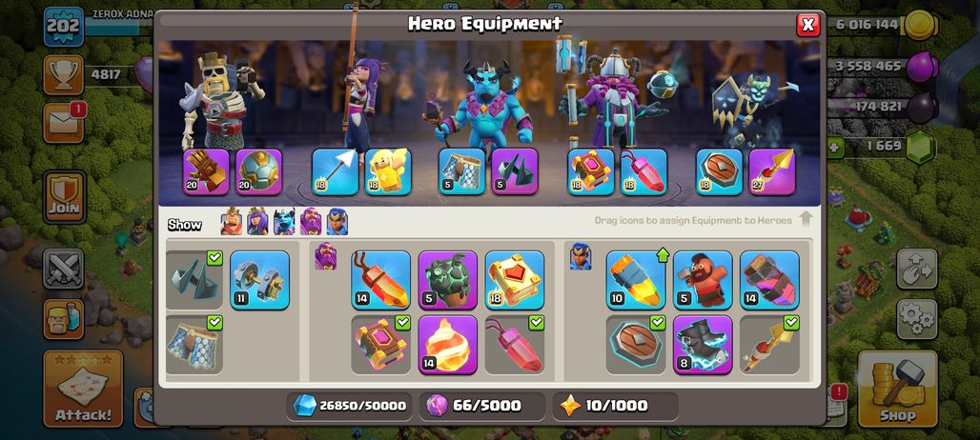Tap the Attack! map button
This screenshot has width=980, height=440.
pyautogui.click(x=83, y=389)
